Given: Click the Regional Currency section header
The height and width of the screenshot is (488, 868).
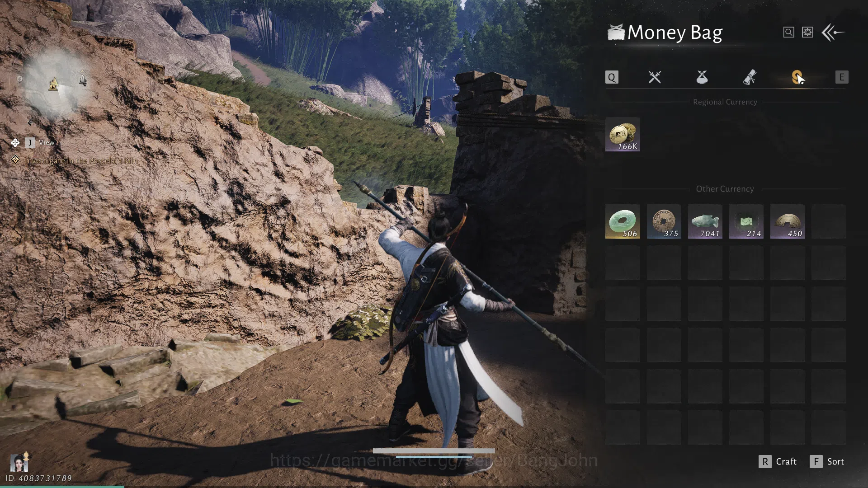Looking at the screenshot, I should [725, 102].
